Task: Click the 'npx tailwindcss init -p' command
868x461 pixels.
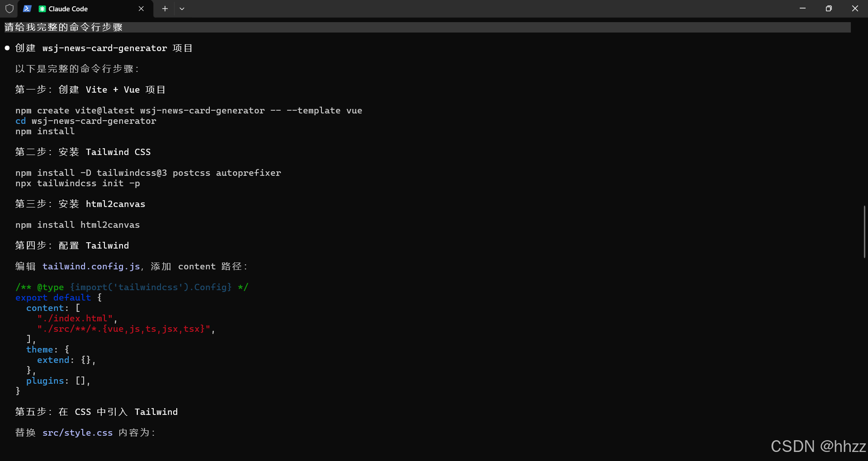Action: pos(78,183)
